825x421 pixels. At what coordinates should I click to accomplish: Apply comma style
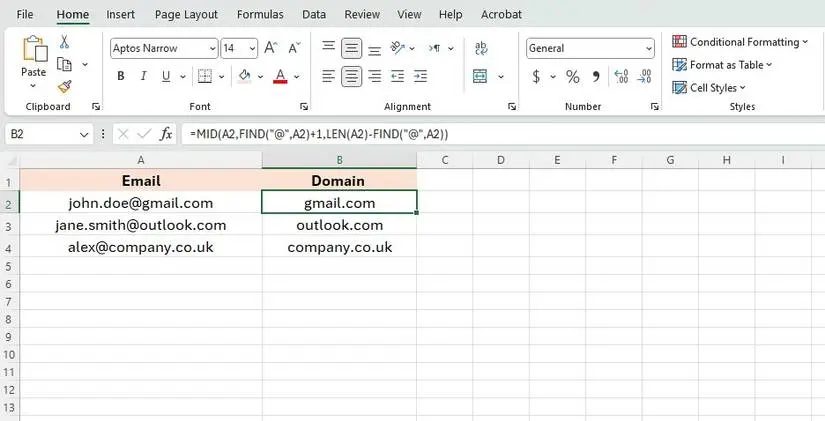coord(596,77)
